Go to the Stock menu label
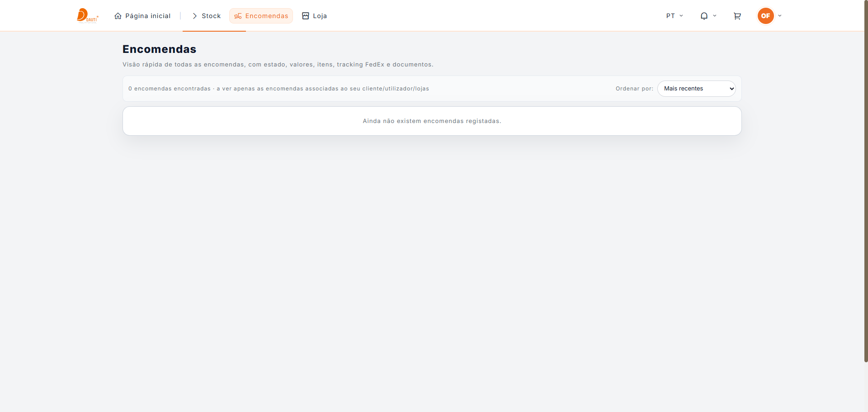Screen dimensions: 868x412 pyautogui.click(x=211, y=16)
